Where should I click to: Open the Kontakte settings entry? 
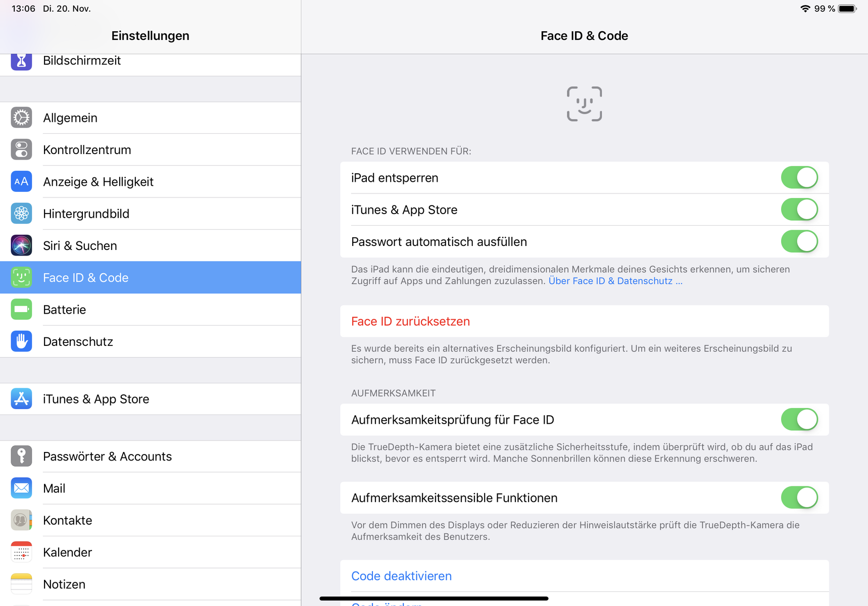[x=68, y=520]
